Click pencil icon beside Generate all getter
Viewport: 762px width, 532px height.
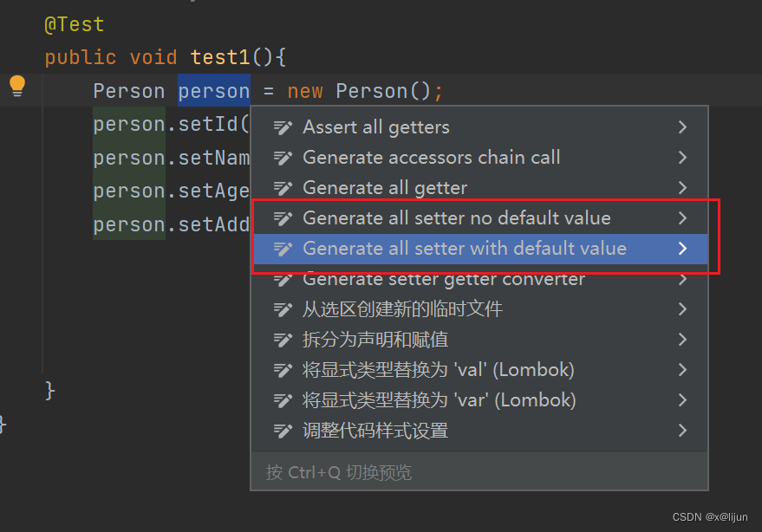pyautogui.click(x=283, y=188)
